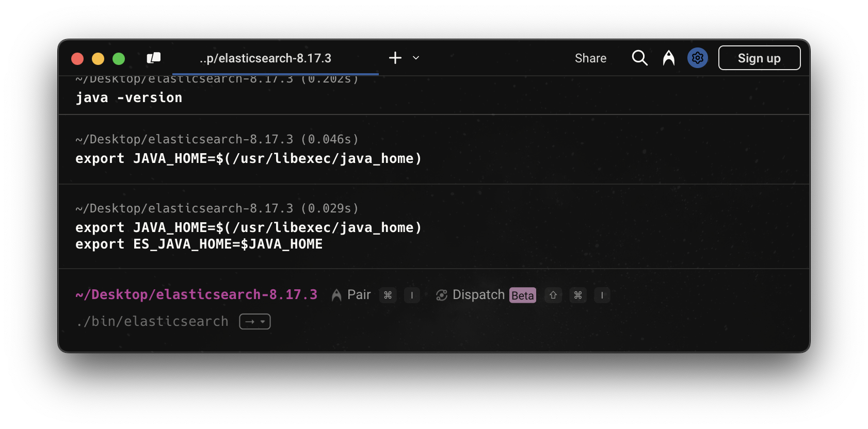
Task: Click the green maximize window button
Action: [x=119, y=59]
